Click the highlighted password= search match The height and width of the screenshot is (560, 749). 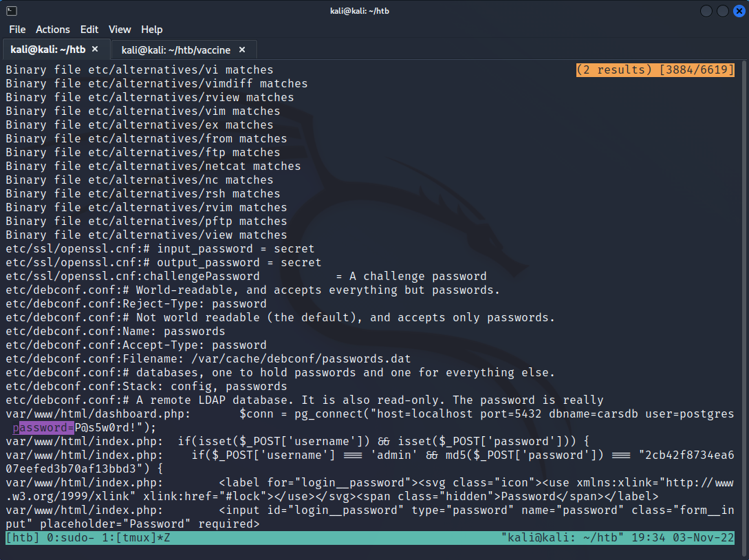43,428
